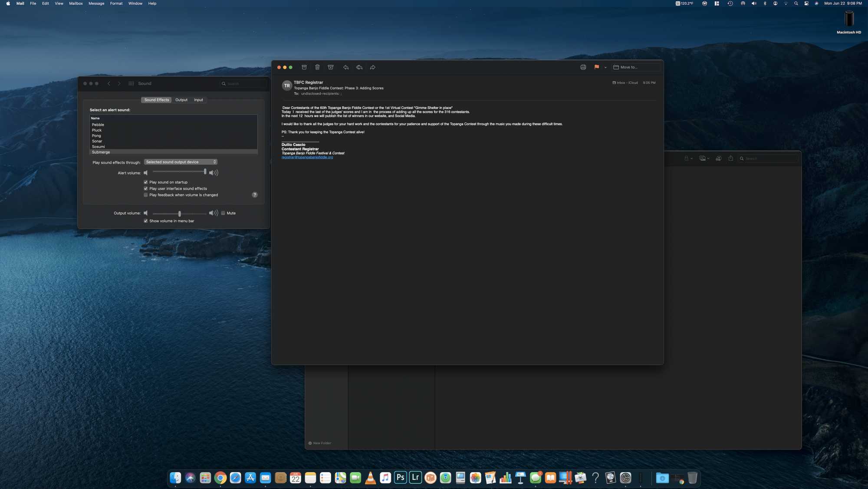Screen dimensions: 868x489
Task: Open the lock dropdown in Notes toolbar
Action: click(688, 159)
